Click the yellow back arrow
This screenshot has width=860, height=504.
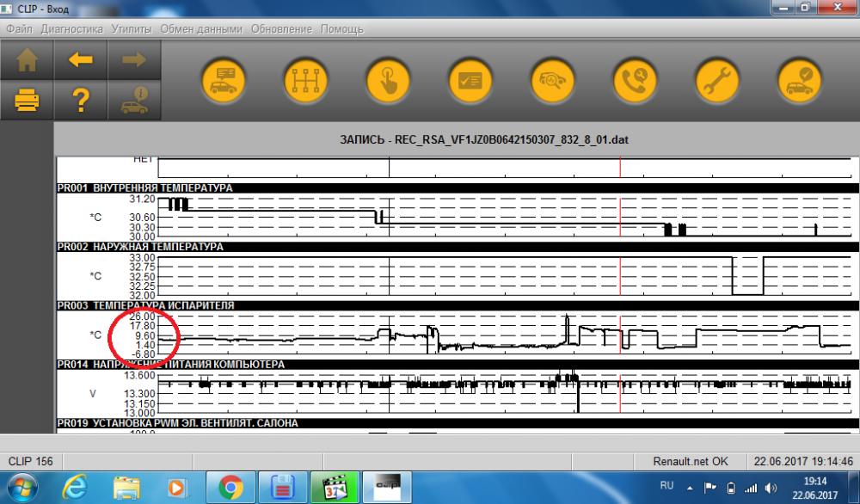click(81, 60)
